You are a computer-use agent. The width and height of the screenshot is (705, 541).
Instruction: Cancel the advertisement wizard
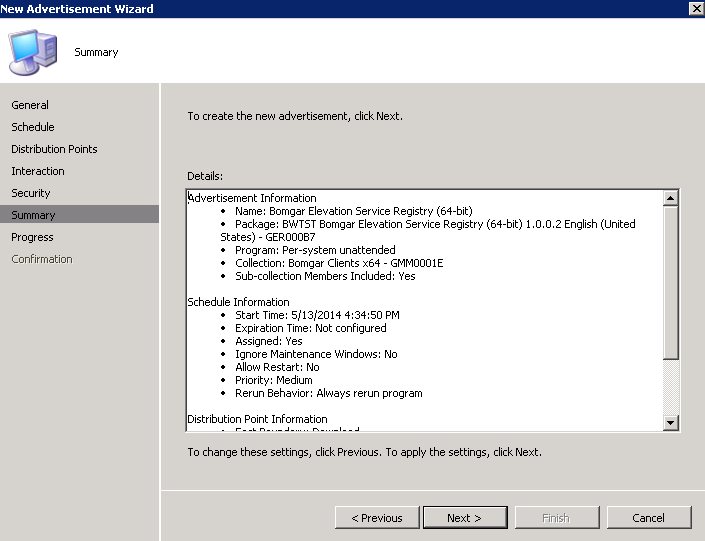click(x=648, y=518)
